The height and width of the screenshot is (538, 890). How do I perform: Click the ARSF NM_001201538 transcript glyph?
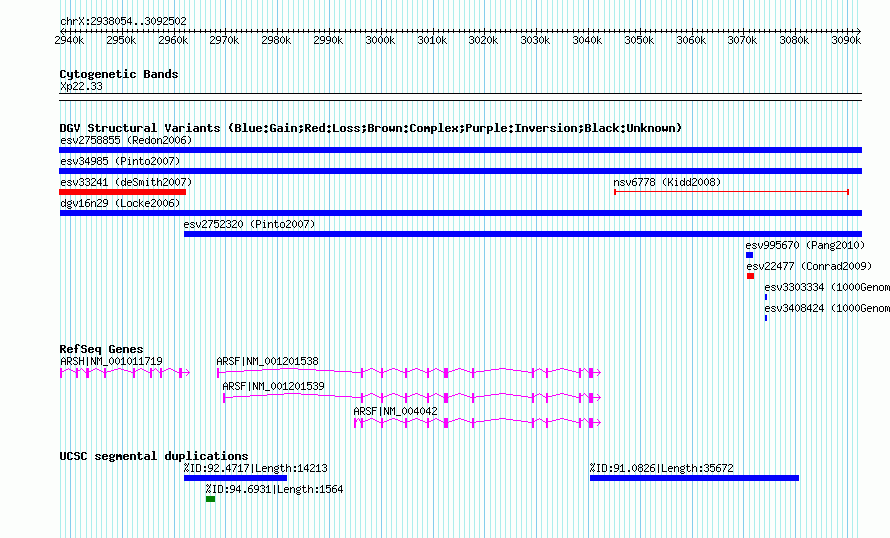409,373
